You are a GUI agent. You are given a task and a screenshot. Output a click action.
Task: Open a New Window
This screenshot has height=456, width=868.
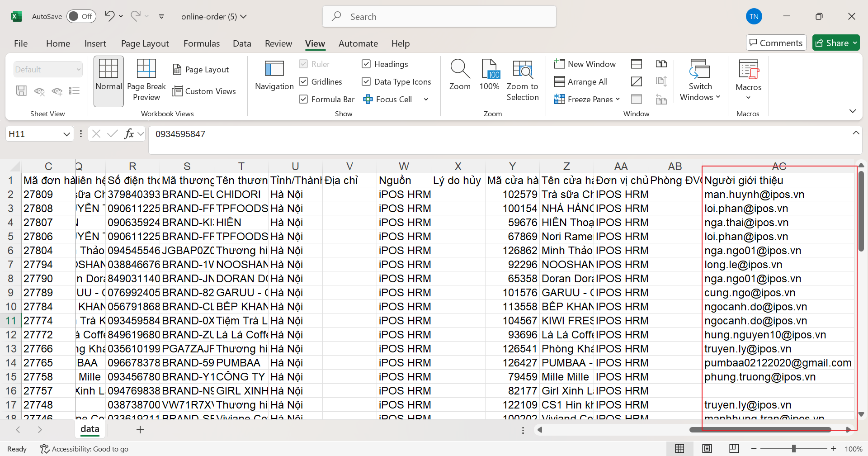(585, 64)
